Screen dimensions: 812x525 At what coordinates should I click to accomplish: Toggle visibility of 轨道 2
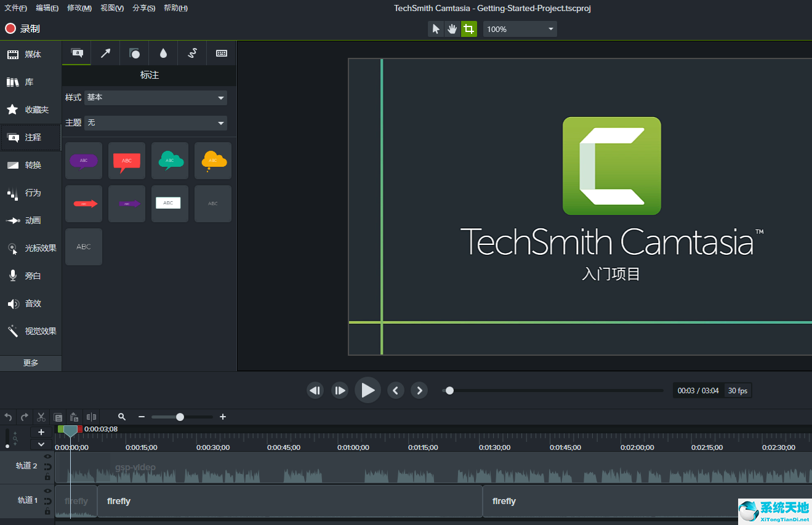pyautogui.click(x=47, y=457)
